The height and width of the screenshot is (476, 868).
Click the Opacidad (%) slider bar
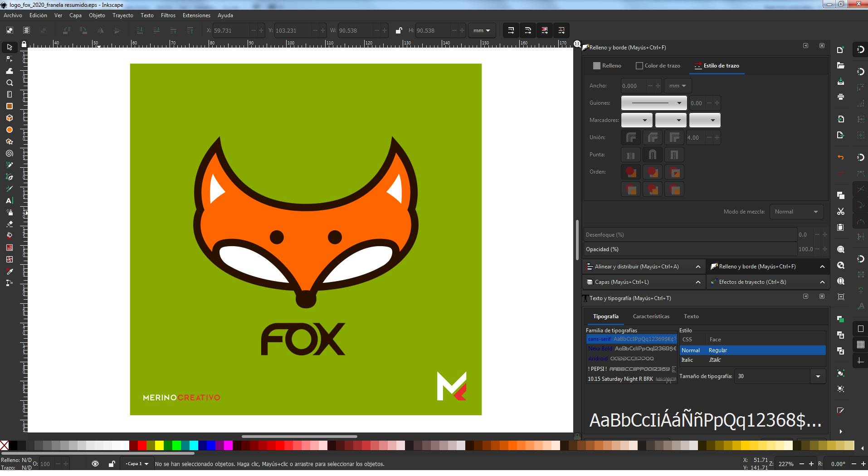690,249
